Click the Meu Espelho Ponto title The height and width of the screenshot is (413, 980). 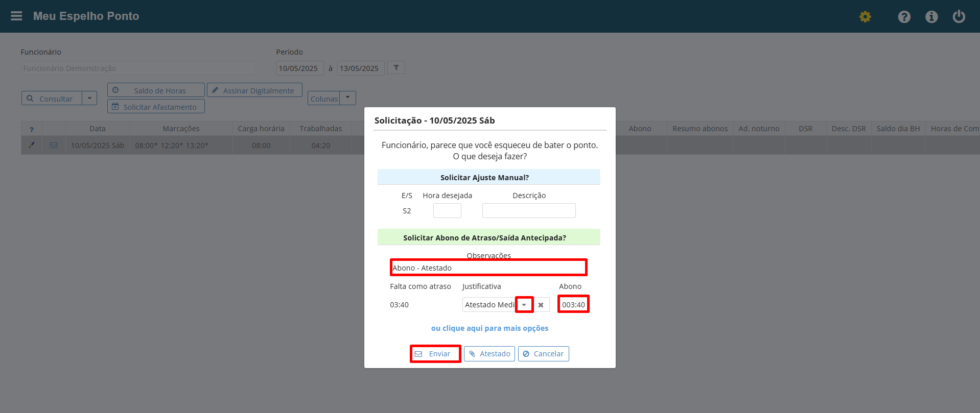pyautogui.click(x=86, y=16)
